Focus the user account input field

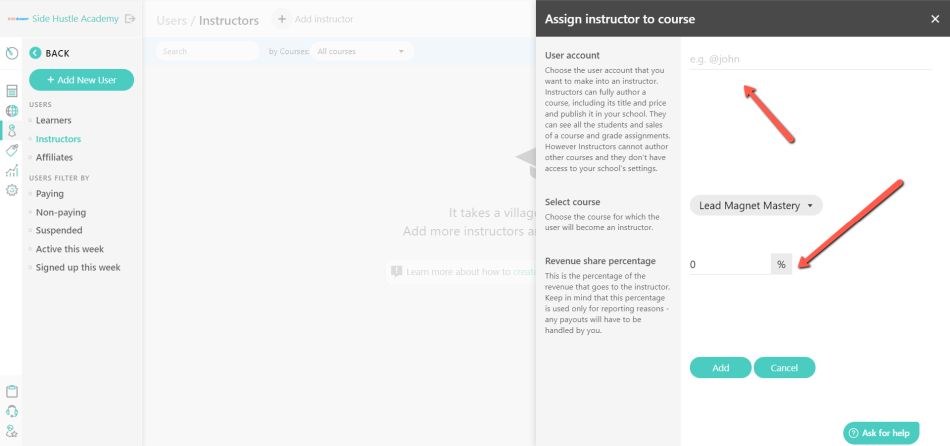pos(810,59)
